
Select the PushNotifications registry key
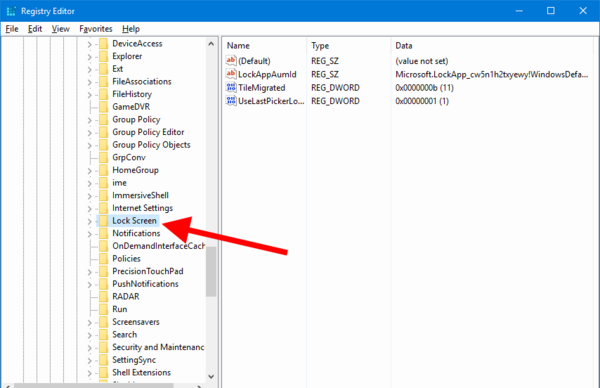click(x=145, y=284)
